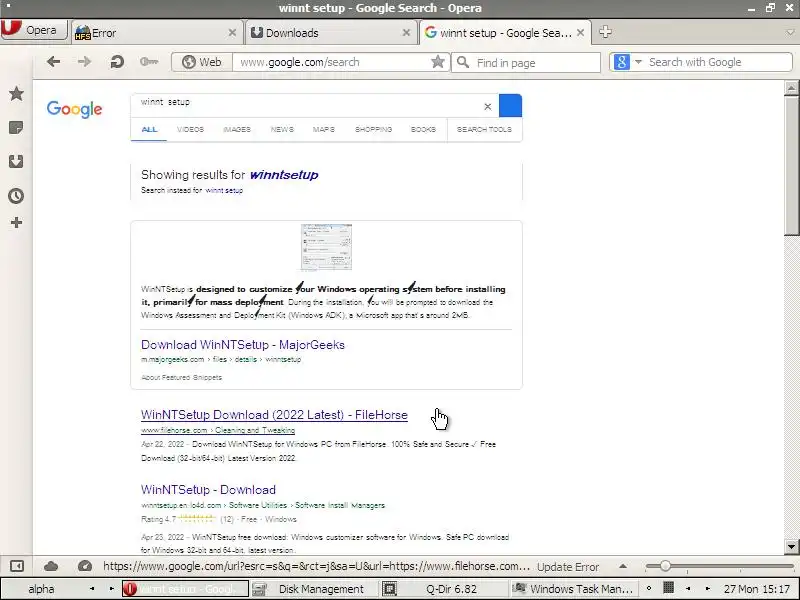Clear the Google search box with X
Viewport: 800px width, 600px height.
pyautogui.click(x=488, y=107)
